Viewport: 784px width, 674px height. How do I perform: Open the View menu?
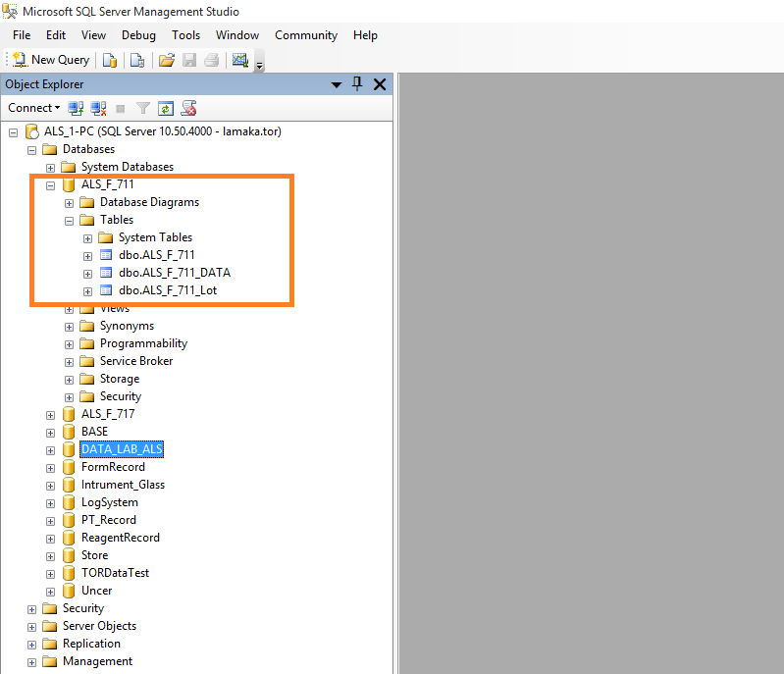pyautogui.click(x=93, y=35)
